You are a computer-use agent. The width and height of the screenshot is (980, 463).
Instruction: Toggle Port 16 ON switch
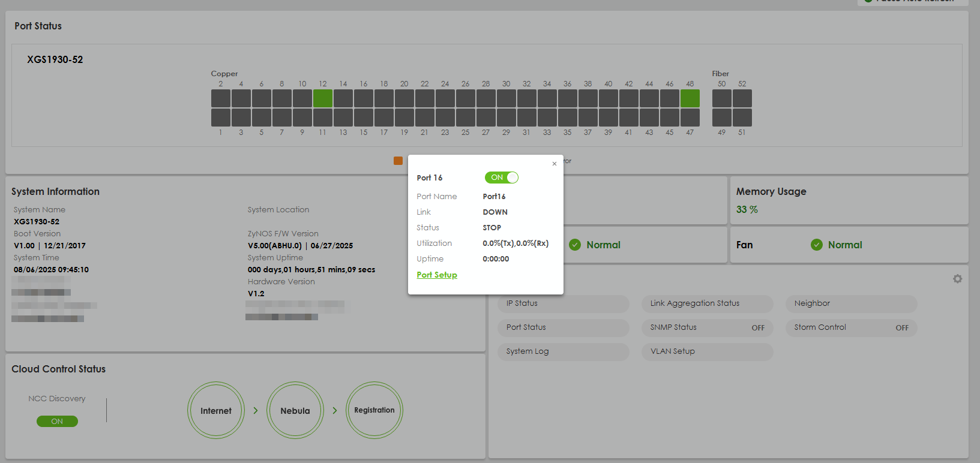pyautogui.click(x=502, y=178)
